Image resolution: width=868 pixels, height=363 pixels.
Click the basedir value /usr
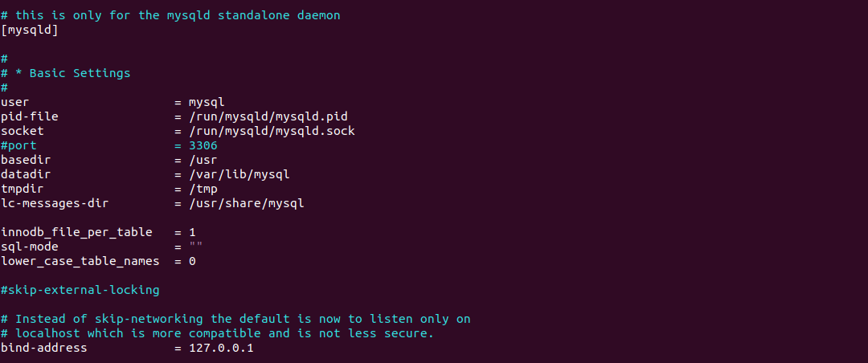click(203, 160)
